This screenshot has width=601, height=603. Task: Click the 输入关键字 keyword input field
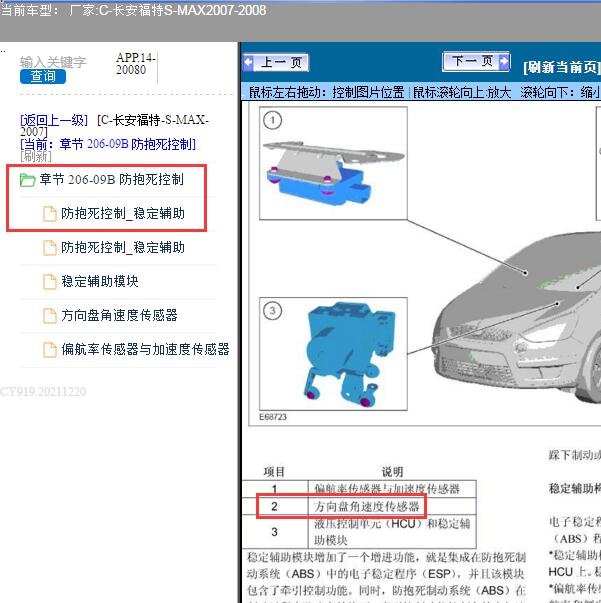[53, 62]
